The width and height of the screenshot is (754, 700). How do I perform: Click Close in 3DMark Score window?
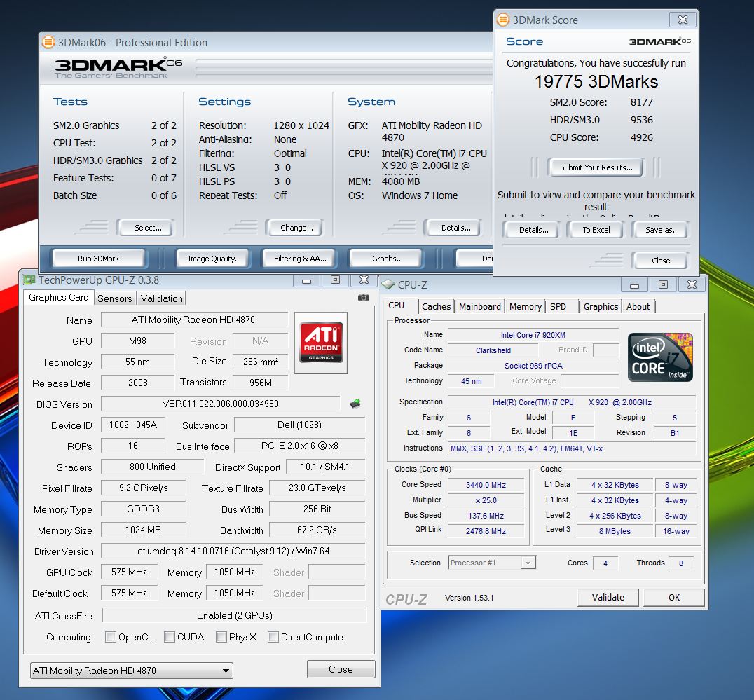point(661,261)
